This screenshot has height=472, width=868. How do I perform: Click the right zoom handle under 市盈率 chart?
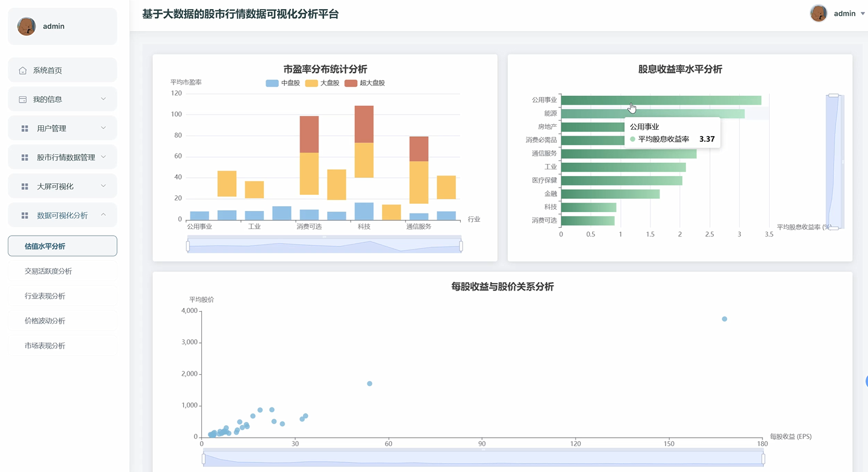(x=461, y=246)
